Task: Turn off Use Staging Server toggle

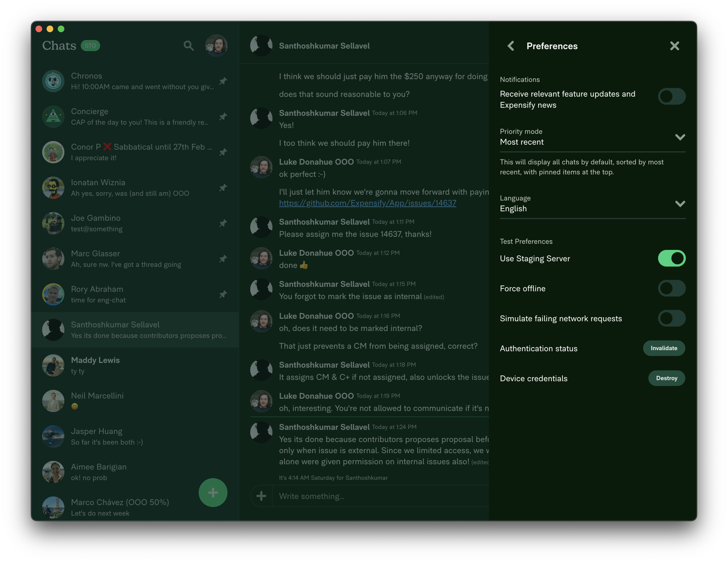Action: pyautogui.click(x=671, y=259)
